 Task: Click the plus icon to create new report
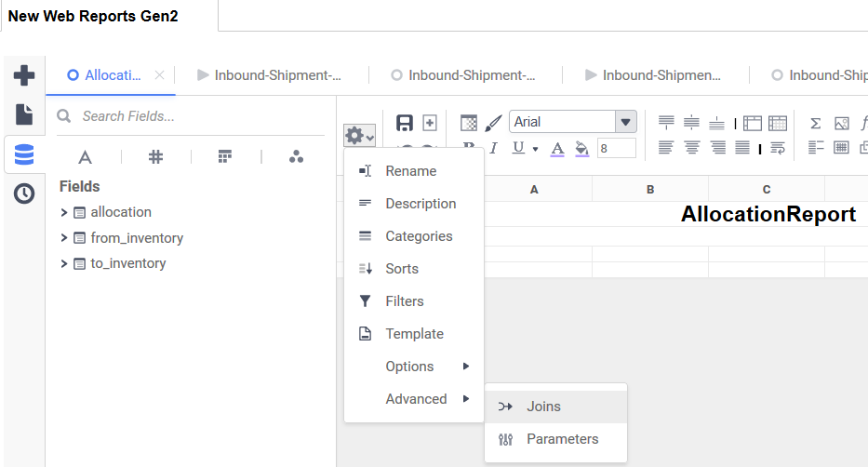pos(24,75)
